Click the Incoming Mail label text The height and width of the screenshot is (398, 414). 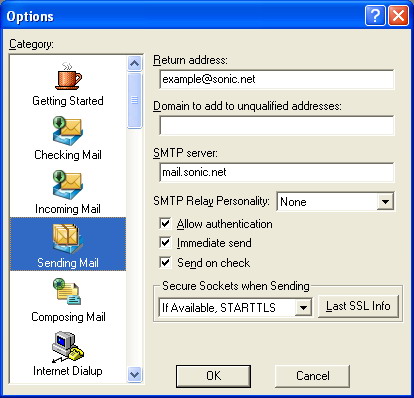tap(68, 209)
